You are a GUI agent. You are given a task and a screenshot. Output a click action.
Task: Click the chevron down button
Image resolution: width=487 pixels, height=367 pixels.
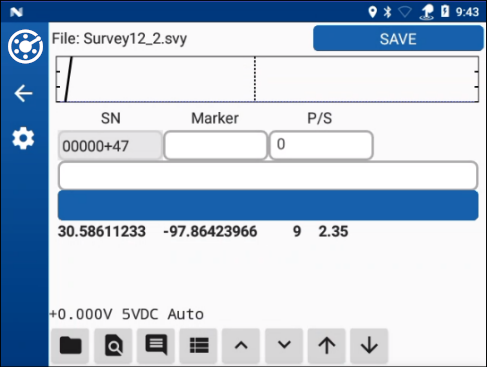(284, 345)
